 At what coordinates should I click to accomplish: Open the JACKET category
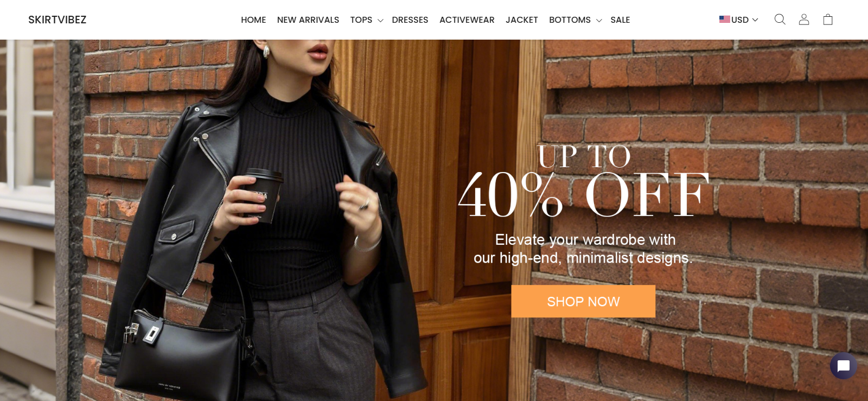click(522, 20)
